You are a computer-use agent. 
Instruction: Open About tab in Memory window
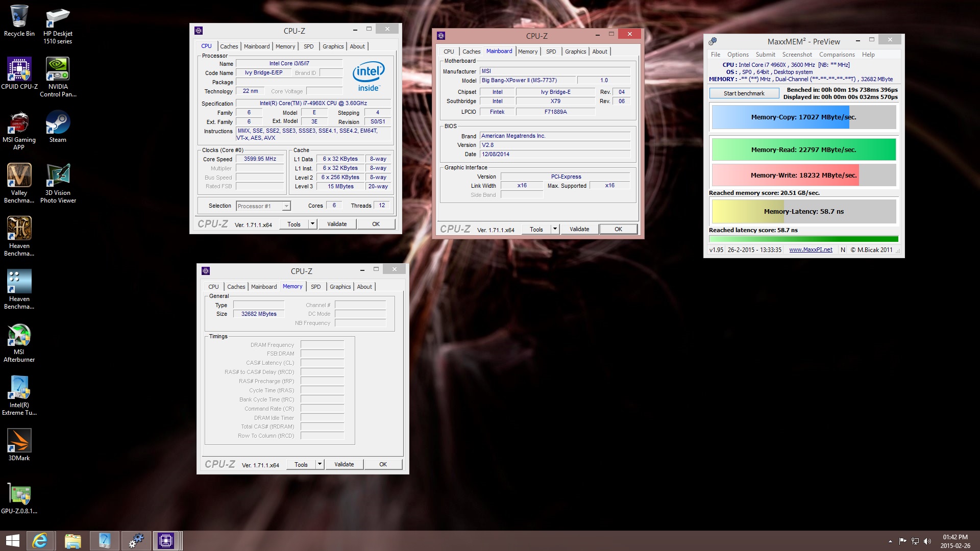[x=364, y=287]
